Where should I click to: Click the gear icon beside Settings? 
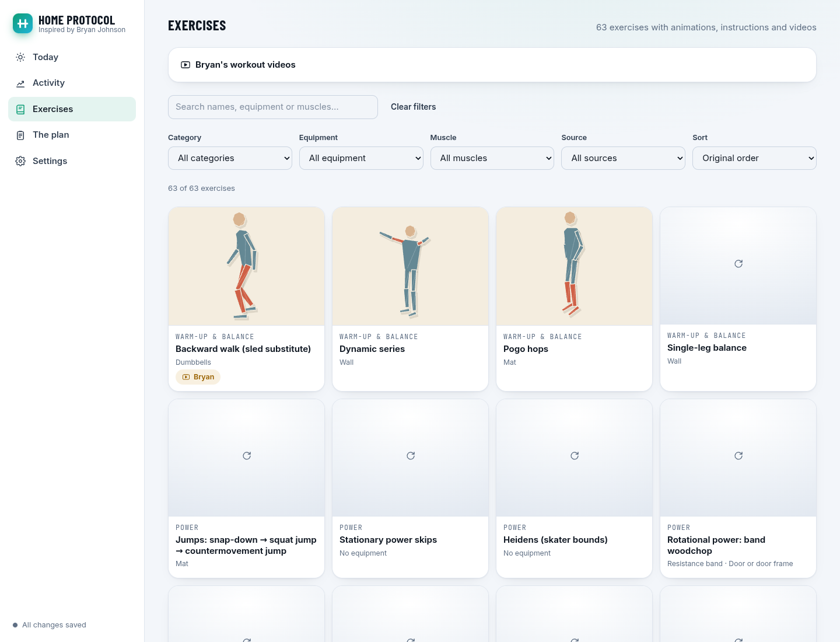click(20, 161)
